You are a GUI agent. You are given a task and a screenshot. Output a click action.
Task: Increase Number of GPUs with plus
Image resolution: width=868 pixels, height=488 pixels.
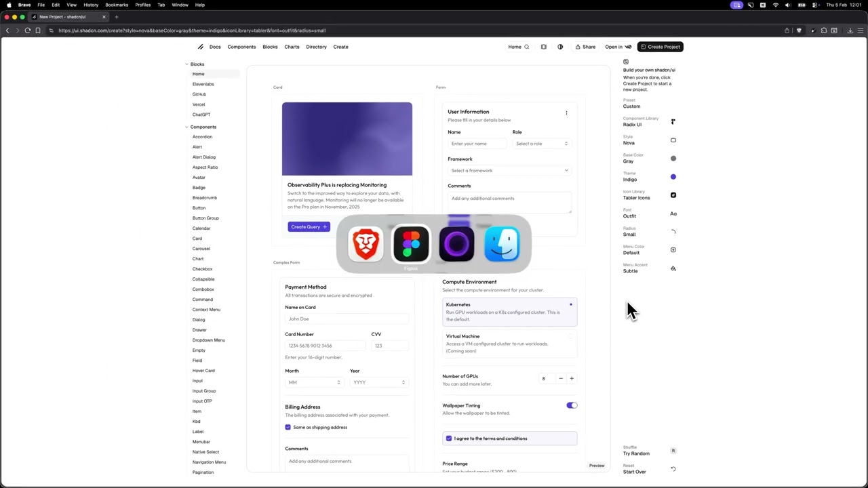572,379
